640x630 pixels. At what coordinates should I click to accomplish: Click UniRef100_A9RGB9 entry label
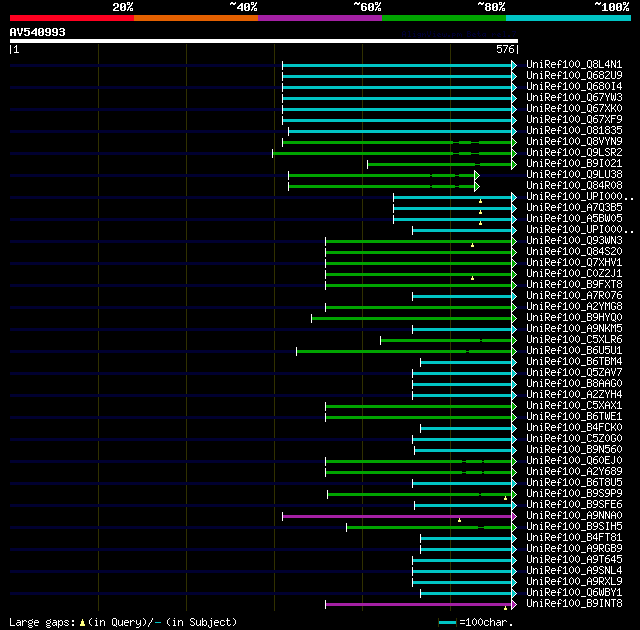click(574, 549)
